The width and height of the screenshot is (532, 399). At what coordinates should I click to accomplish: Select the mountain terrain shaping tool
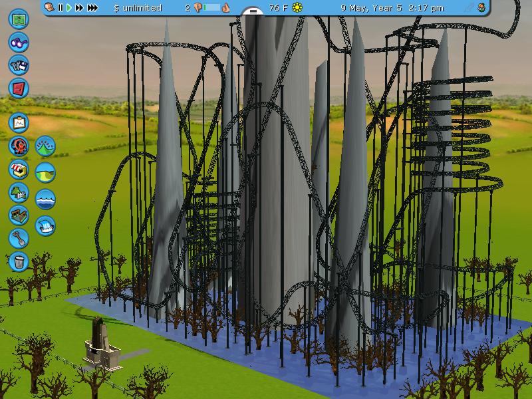click(x=45, y=146)
